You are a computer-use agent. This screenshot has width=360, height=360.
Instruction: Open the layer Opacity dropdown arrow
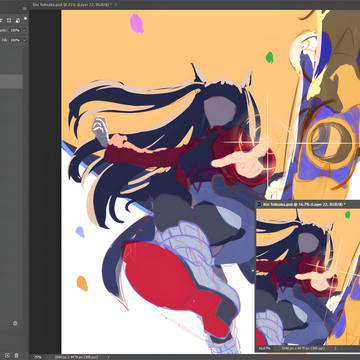tap(24, 30)
